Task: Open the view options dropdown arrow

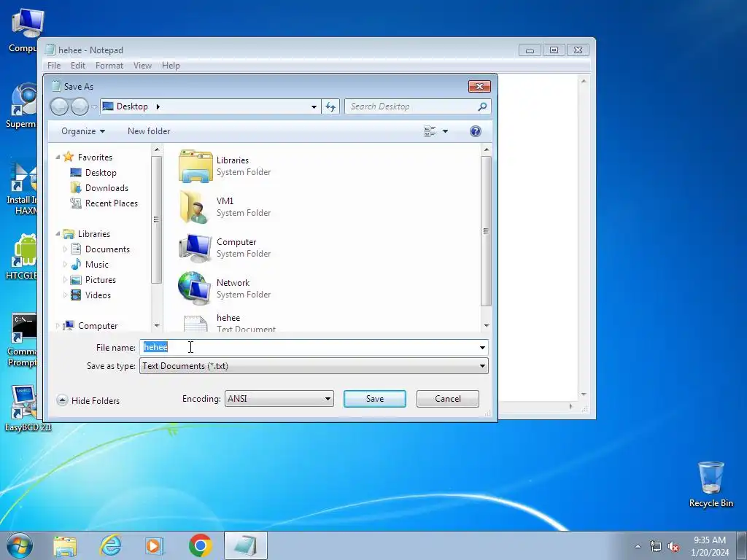Action: [446, 131]
